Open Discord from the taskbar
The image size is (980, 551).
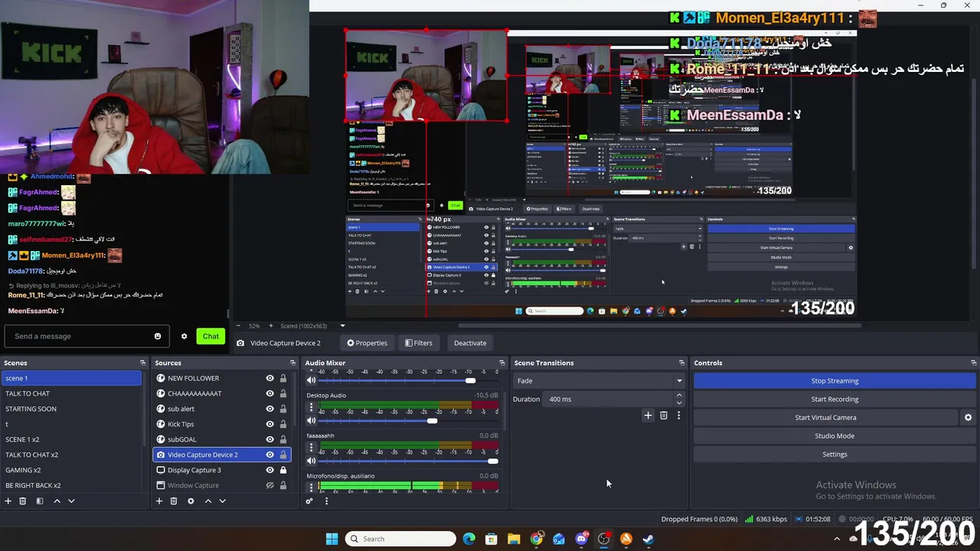coord(581,539)
